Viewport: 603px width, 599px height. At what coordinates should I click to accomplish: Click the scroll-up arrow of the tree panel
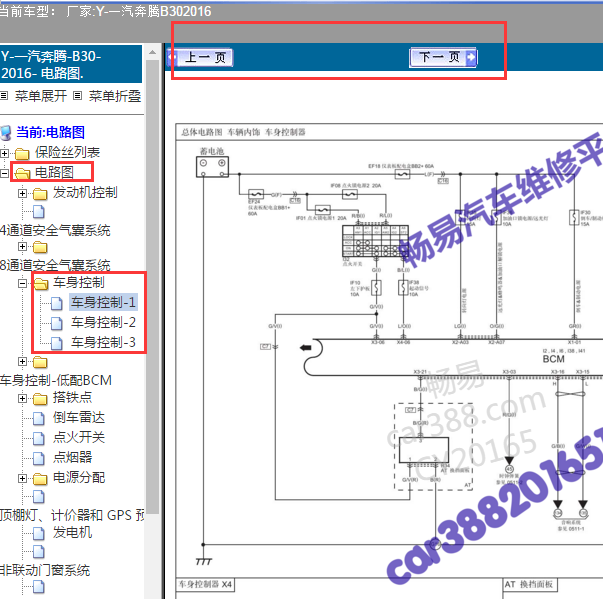[152, 52]
